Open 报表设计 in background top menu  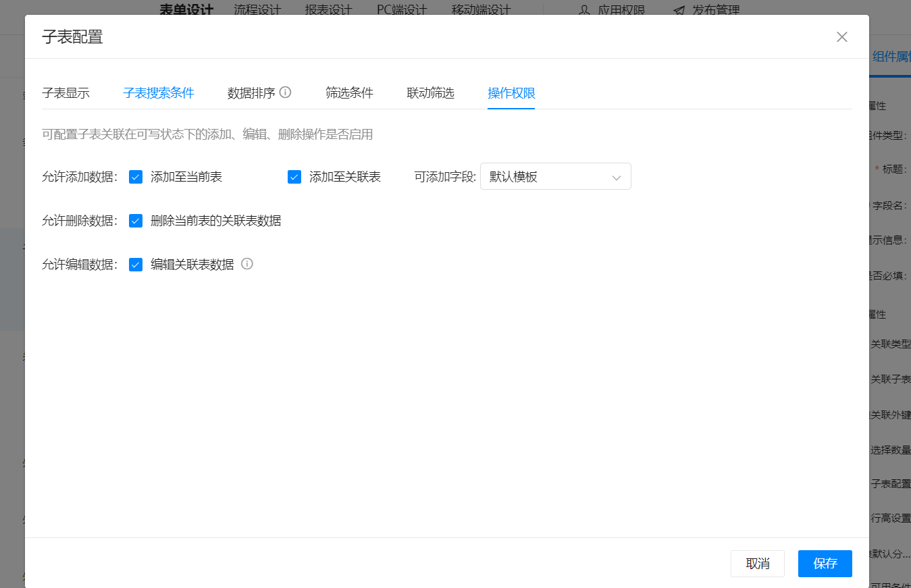328,9
